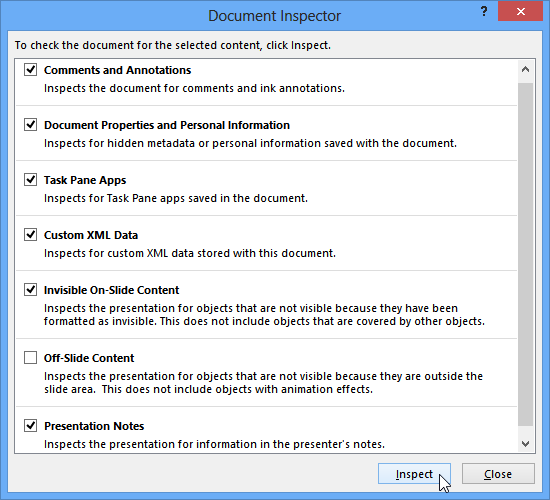Click the 'Off-Slide Content' label
Screen dimensions: 550x500
pyautogui.click(x=89, y=358)
